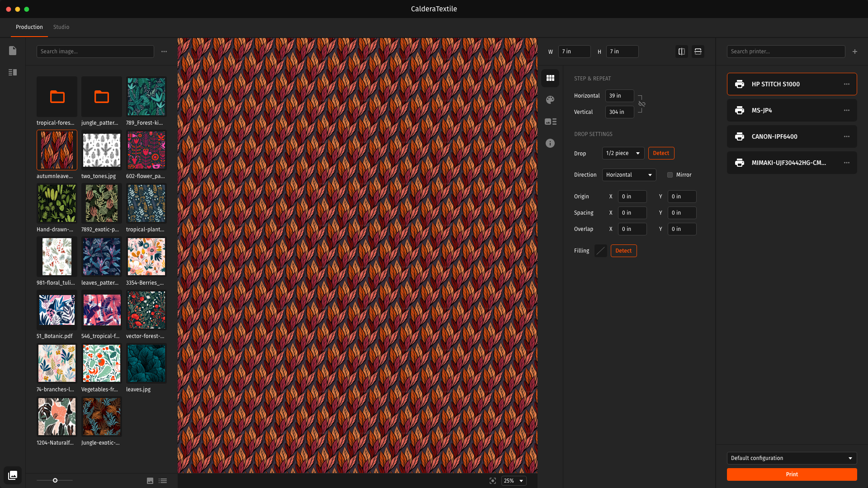Switch to the Production tab
The image size is (868, 488).
coord(29,27)
